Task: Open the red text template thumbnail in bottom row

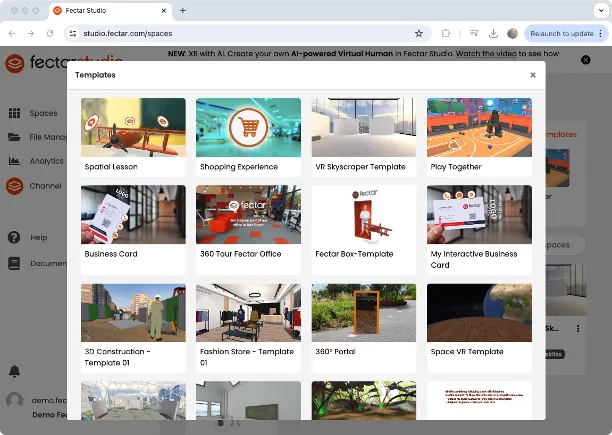Action: tap(479, 401)
